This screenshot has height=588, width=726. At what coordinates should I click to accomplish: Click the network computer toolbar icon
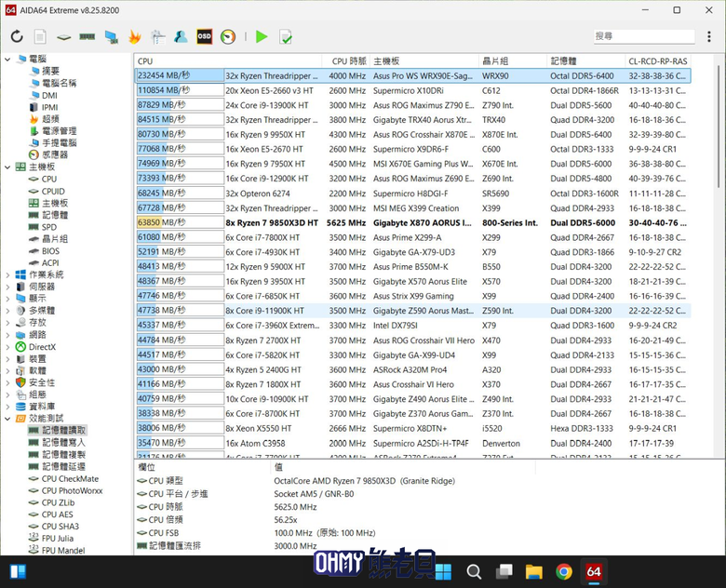(111, 37)
